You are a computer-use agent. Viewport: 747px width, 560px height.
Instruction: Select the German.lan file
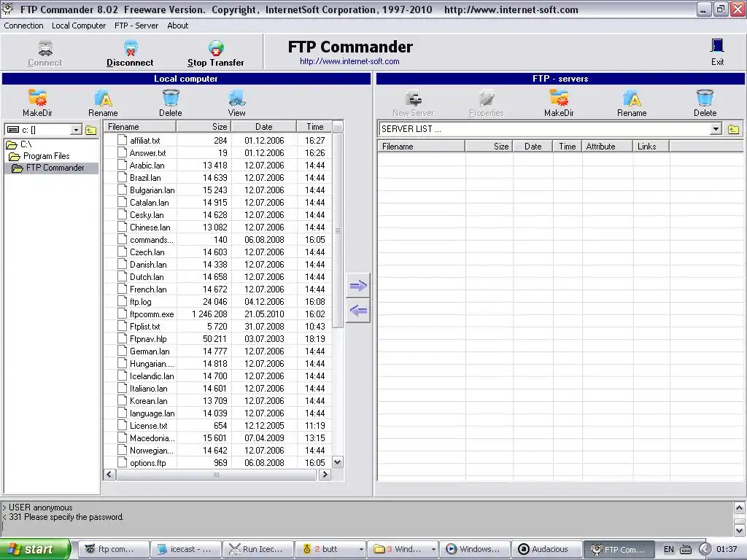[150, 351]
